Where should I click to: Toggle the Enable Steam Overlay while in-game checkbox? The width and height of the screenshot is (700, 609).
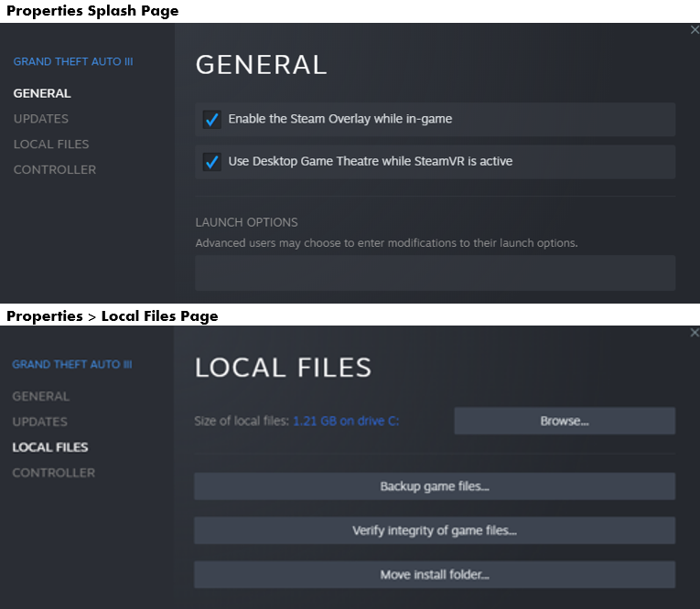pyautogui.click(x=212, y=120)
